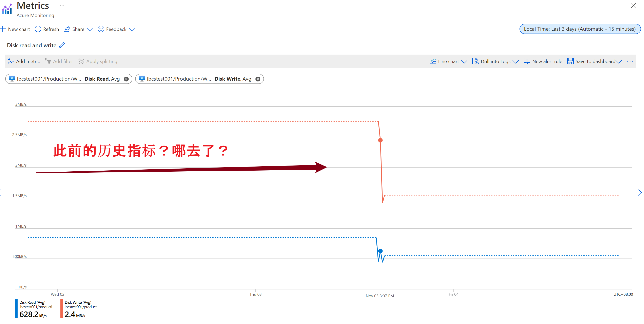Click the blue Disk Read legend color bar
644x324 pixels.
[x=17, y=308]
